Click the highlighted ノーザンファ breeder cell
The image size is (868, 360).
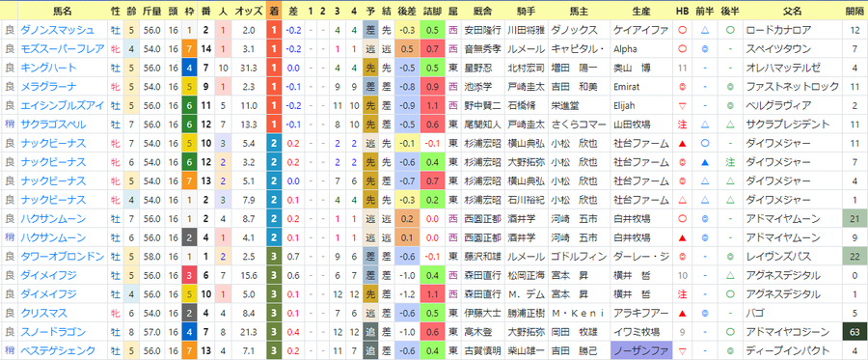coord(641,350)
